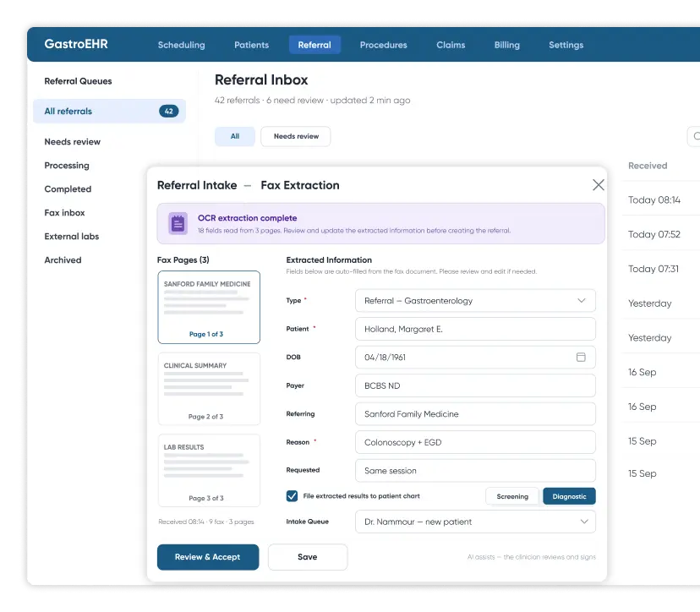Screen dimensions: 700x612
Task: Close the Referral Intake dialog
Action: click(x=599, y=185)
